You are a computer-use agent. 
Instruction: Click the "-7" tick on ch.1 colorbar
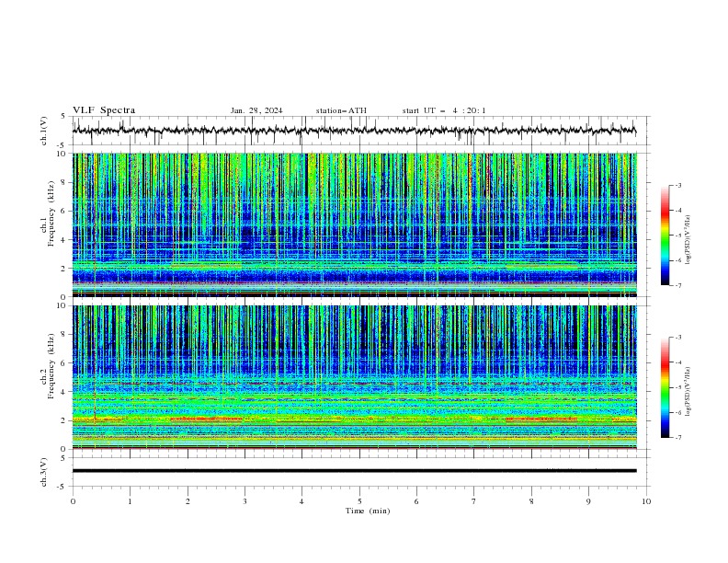[x=678, y=285]
